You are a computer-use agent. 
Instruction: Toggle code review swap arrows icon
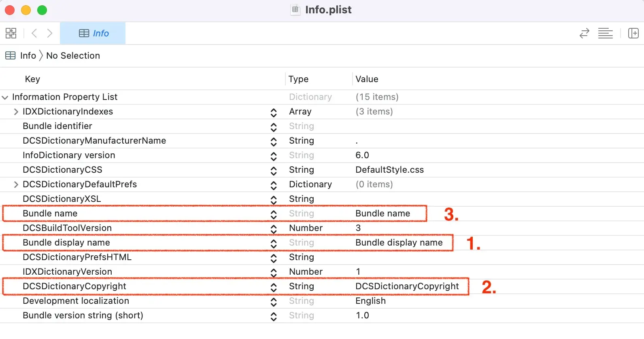584,33
